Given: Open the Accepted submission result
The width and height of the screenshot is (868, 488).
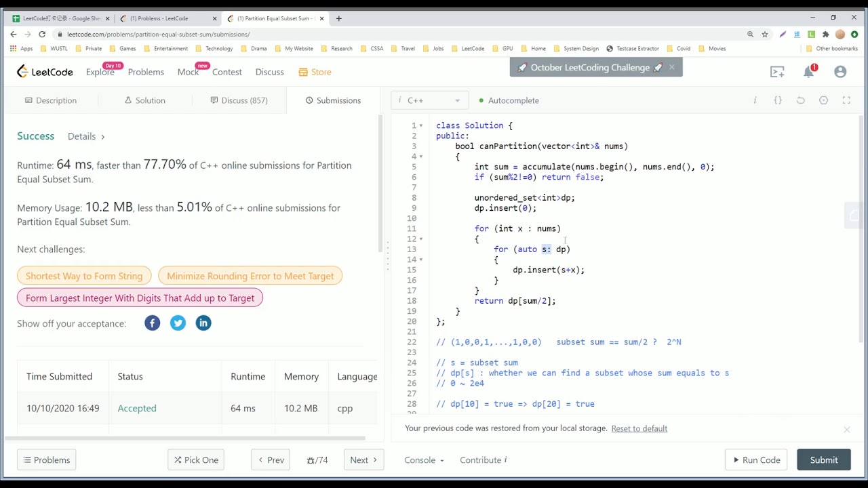Looking at the screenshot, I should (137, 409).
